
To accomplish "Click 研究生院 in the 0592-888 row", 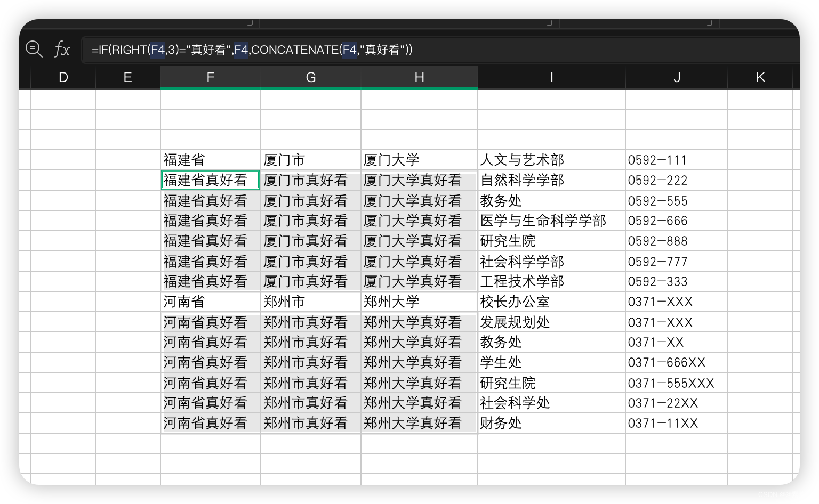I will pyautogui.click(x=551, y=241).
